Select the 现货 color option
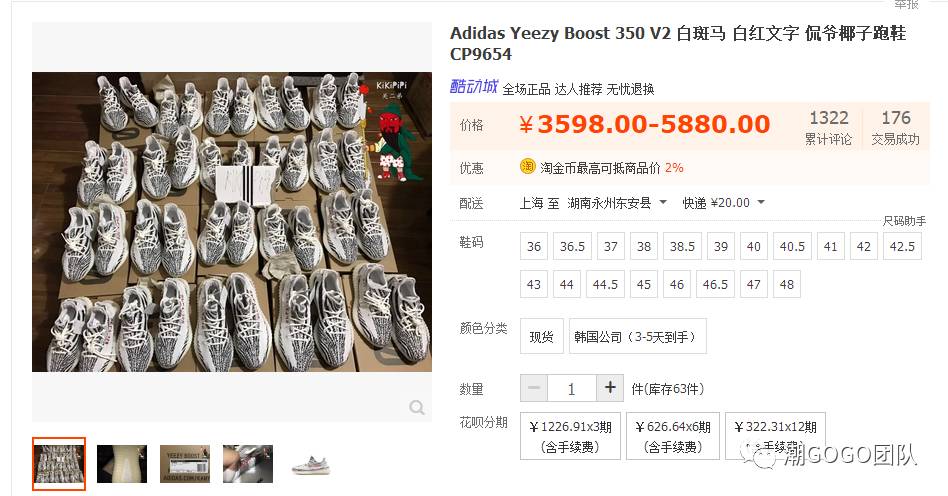 click(542, 336)
